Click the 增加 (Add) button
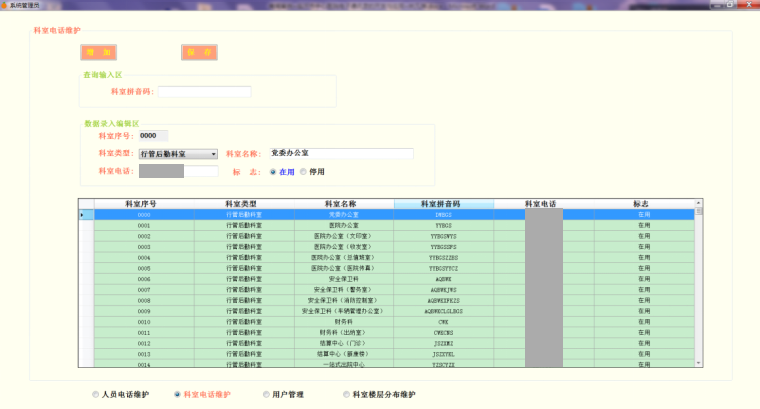The width and height of the screenshot is (760, 409). 100,52
